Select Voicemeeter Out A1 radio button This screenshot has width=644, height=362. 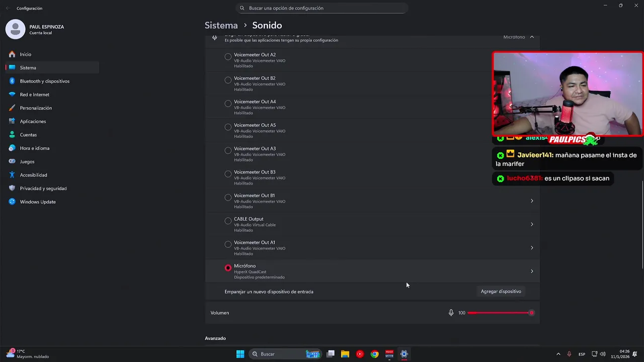pos(228,244)
